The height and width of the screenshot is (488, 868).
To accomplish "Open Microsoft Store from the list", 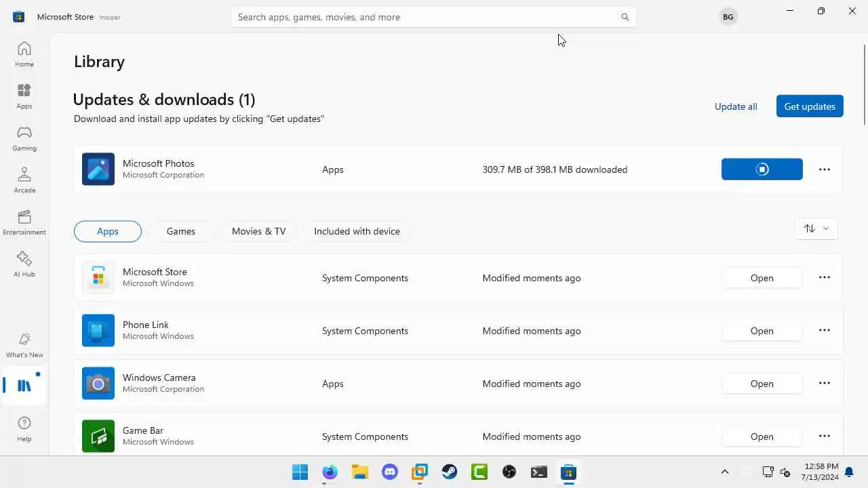I will coord(762,278).
